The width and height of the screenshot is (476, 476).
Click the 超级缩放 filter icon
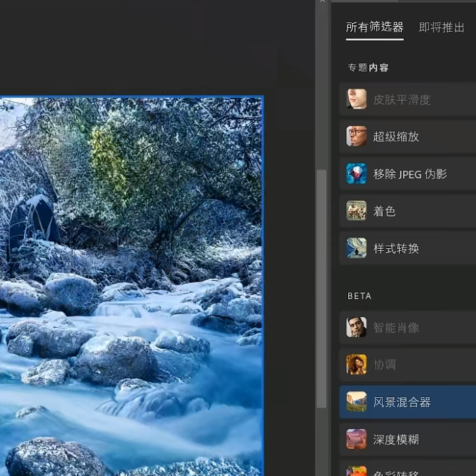click(x=356, y=136)
